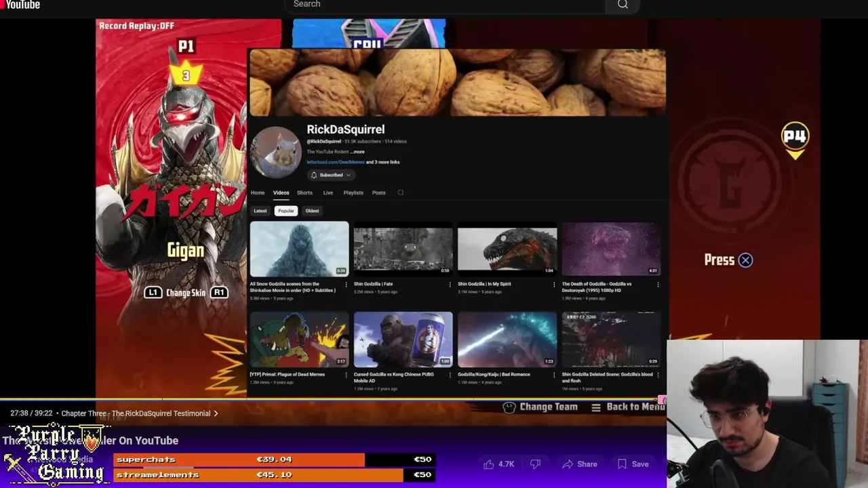The height and width of the screenshot is (488, 868).
Task: Open three-dot menu for '[YTP] Primal' video
Action: (346, 375)
